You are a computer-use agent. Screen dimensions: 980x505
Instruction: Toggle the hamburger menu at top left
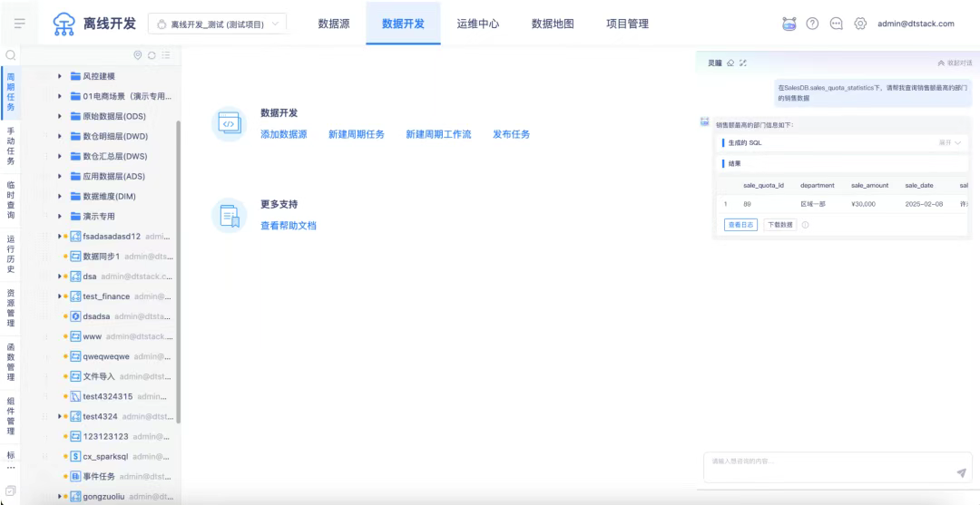pos(20,24)
